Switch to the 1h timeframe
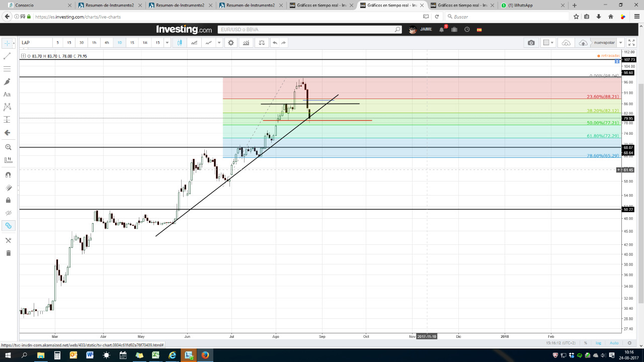The height and width of the screenshot is (362, 644). click(94, 43)
